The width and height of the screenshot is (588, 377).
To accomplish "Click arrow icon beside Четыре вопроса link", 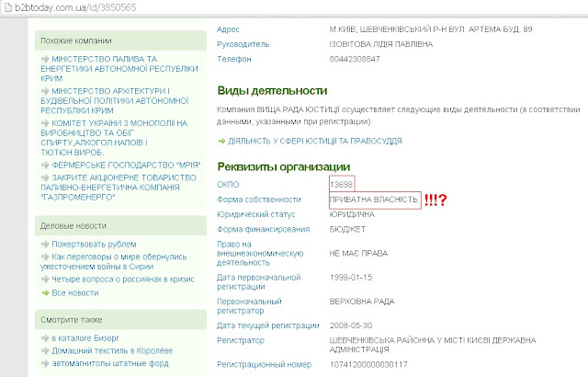I will click(45, 280).
